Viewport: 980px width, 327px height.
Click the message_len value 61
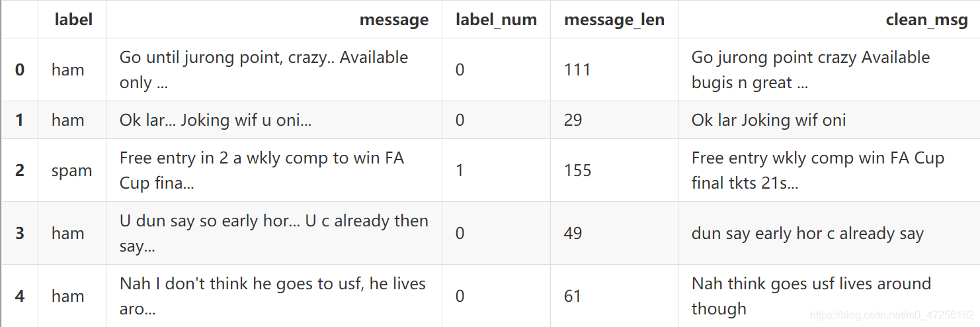tap(573, 296)
